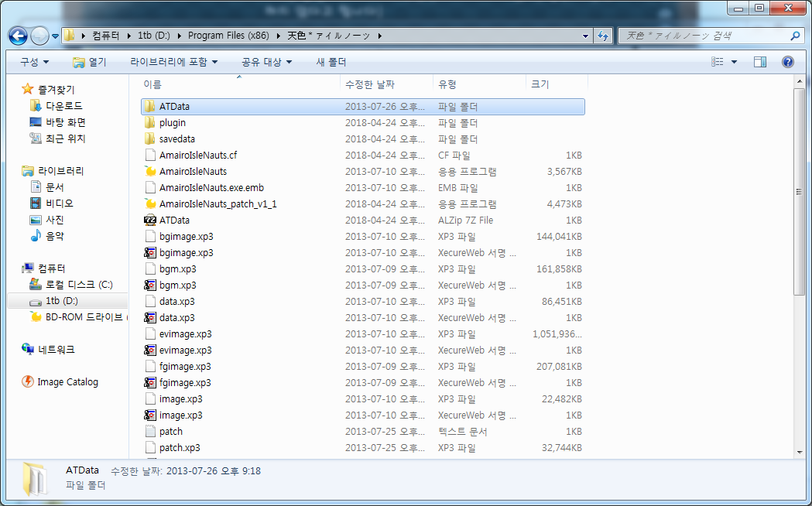812x506 pixels.
Task: Sort by 유형 column header
Action: [479, 84]
